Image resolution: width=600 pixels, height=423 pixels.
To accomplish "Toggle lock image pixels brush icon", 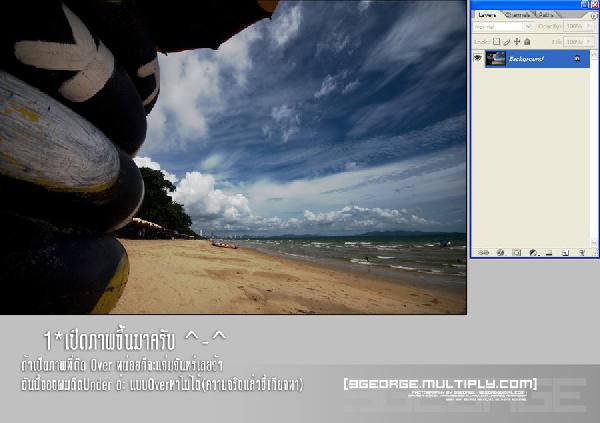I will (507, 41).
